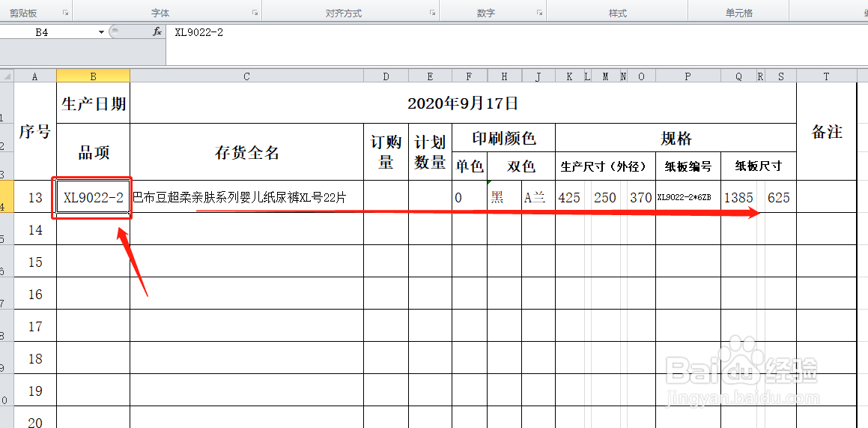Click the 品项 header cell

click(93, 151)
